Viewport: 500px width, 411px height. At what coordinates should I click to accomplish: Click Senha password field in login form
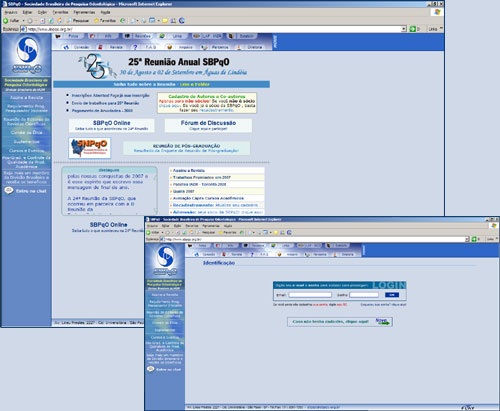364,295
